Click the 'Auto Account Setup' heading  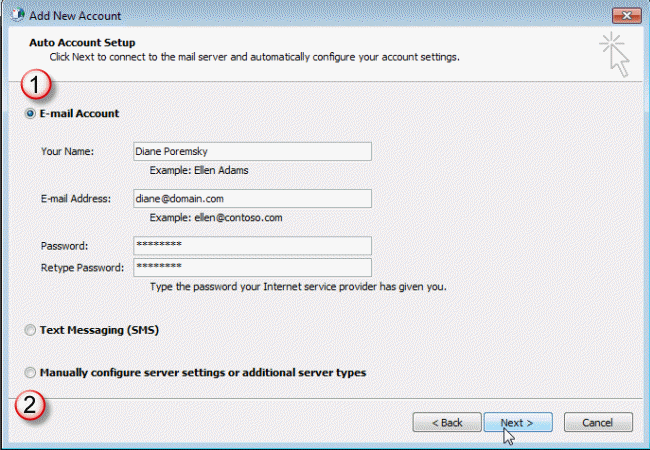82,43
